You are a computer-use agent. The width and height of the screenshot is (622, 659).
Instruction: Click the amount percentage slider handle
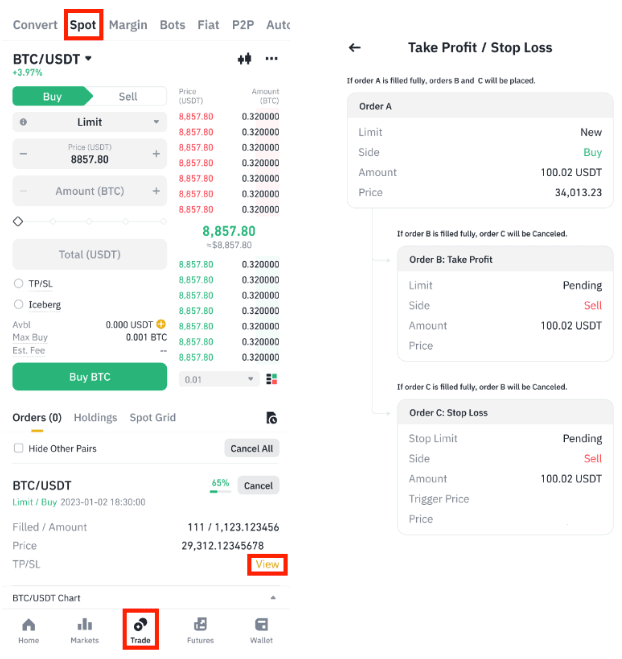[x=18, y=221]
